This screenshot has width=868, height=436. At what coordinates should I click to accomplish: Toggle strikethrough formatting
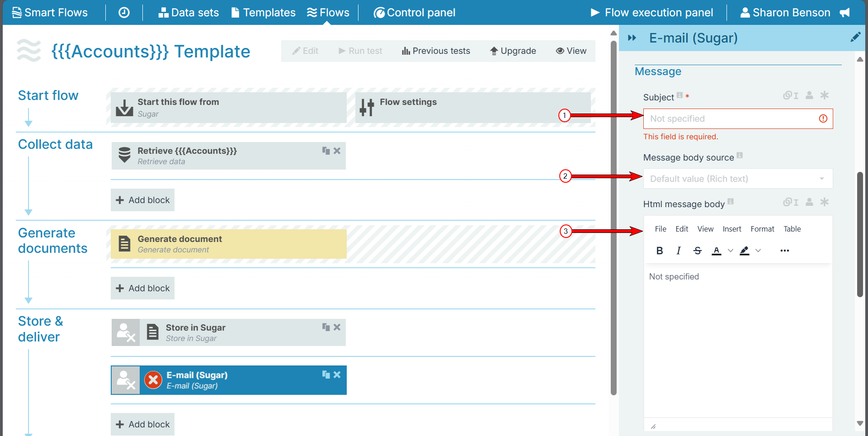698,251
